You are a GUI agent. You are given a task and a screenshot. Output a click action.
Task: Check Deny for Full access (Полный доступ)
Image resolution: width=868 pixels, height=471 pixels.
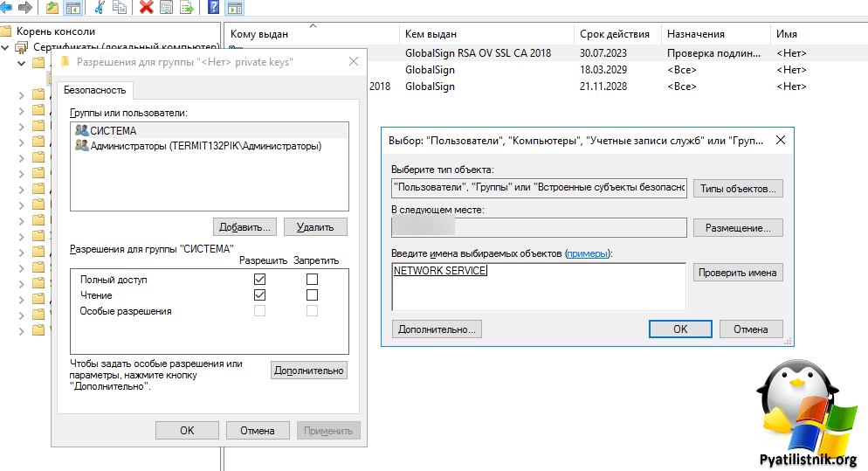click(x=312, y=279)
